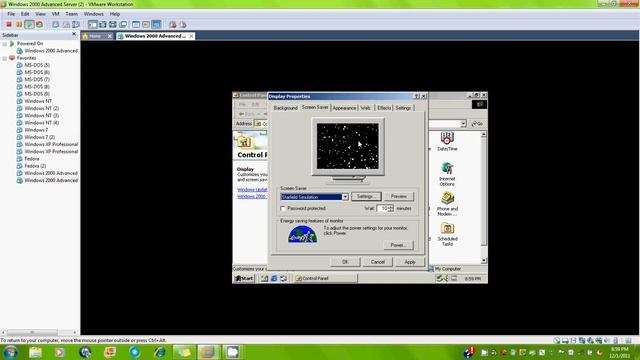
Task: Click the Apply button
Action: coord(410,262)
